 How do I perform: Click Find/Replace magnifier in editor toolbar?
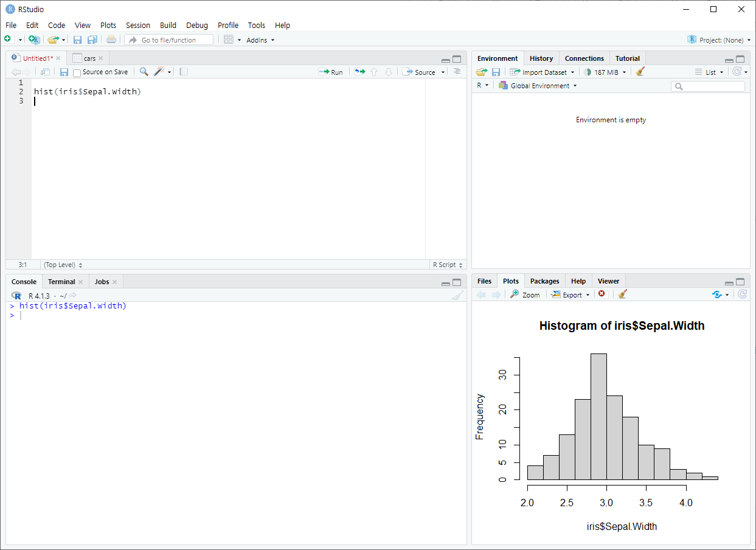pos(144,72)
